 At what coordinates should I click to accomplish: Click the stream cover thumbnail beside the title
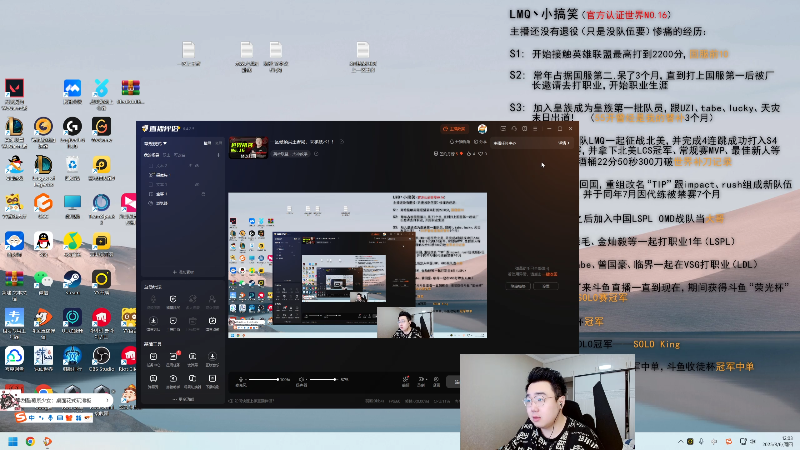(x=248, y=147)
